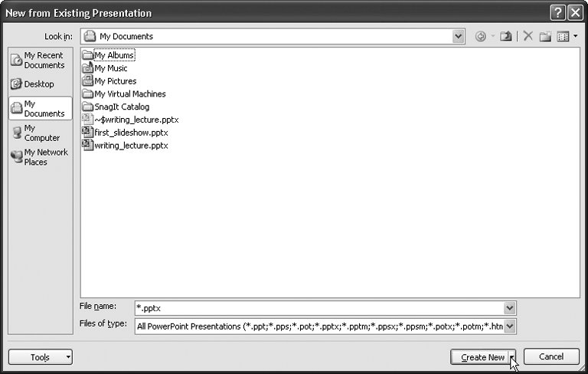Screen dimensions: 588x374
Task: Select the ~$writing_lecture.pptx temp file
Action: [x=130, y=120]
